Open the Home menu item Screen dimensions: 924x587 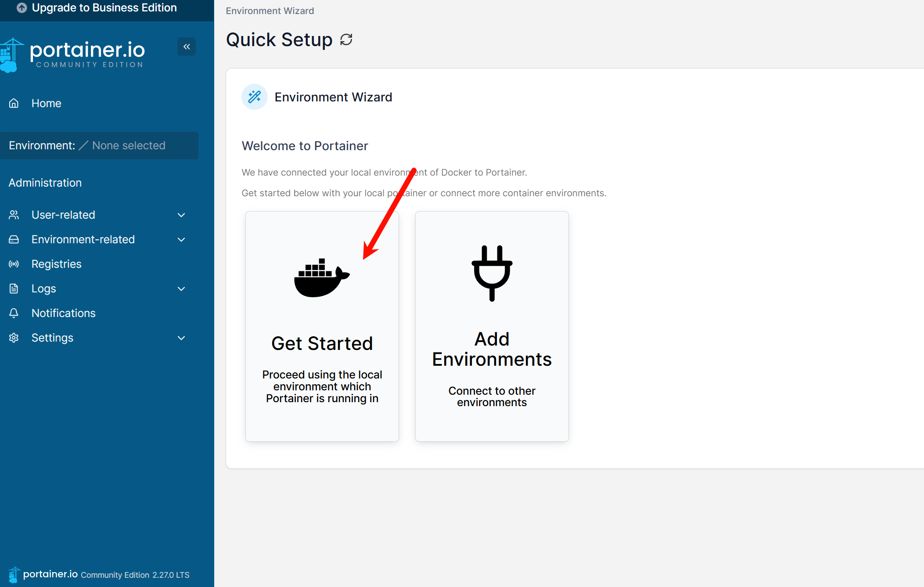(x=46, y=103)
